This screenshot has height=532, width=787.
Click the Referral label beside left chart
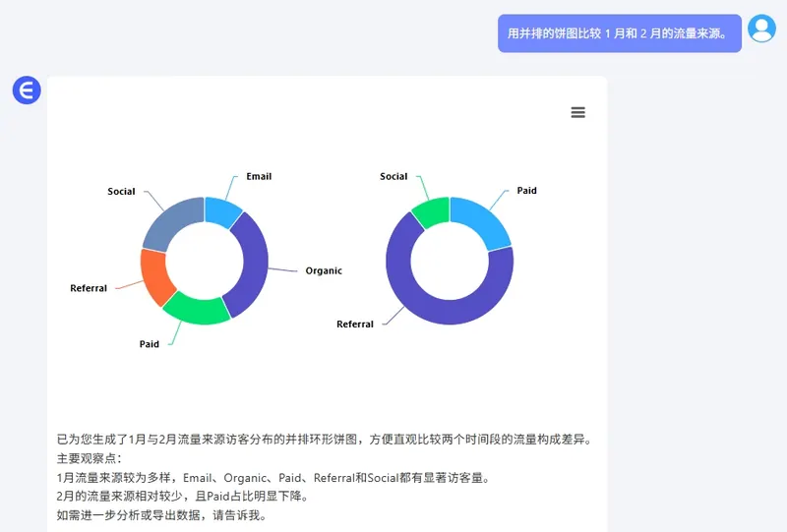tap(89, 288)
